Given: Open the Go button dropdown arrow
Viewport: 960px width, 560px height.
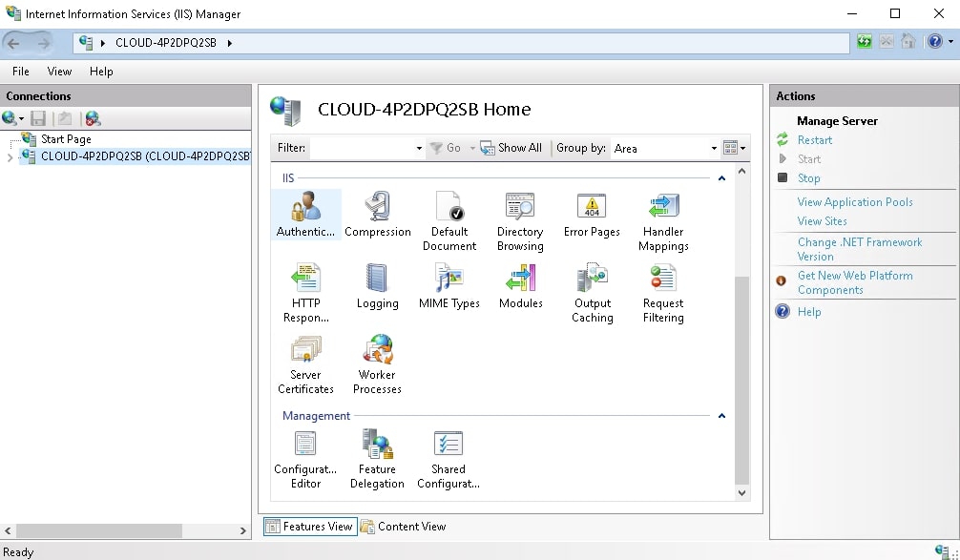Looking at the screenshot, I should coord(472,148).
